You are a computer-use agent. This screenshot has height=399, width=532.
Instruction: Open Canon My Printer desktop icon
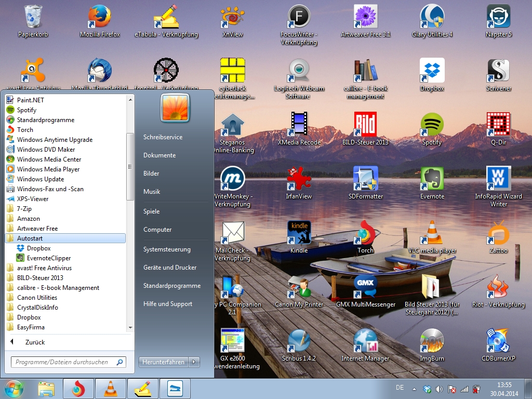[x=299, y=291]
